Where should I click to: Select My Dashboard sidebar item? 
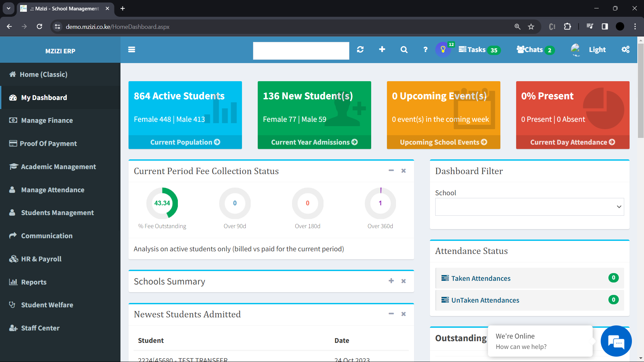(x=60, y=98)
